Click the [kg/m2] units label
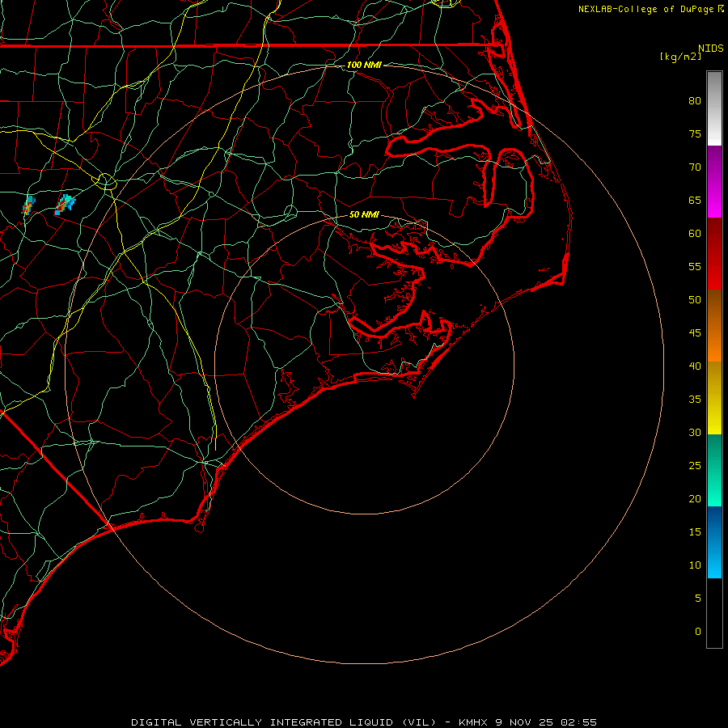 (680, 57)
